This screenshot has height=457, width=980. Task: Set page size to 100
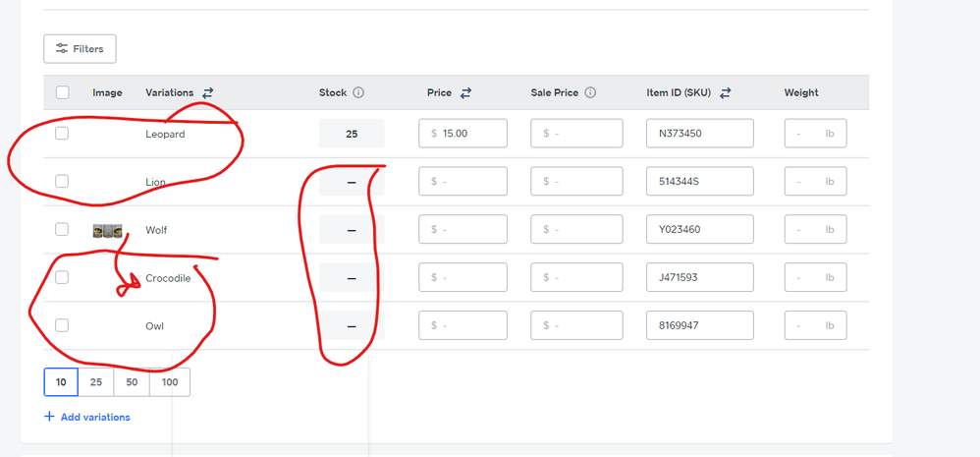169,382
